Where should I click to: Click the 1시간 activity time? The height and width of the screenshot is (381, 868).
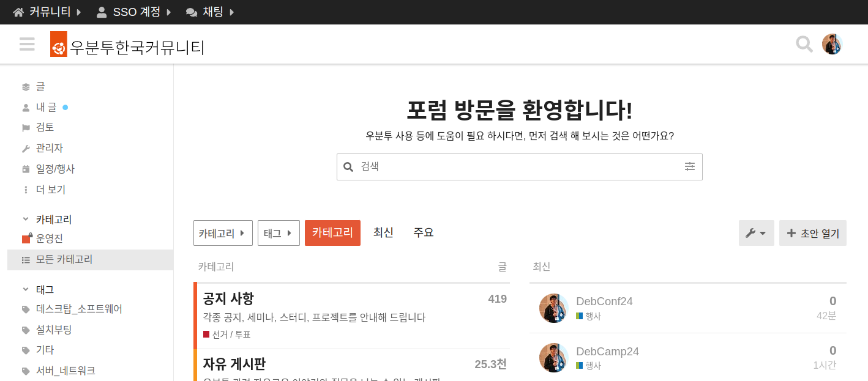pyautogui.click(x=825, y=366)
